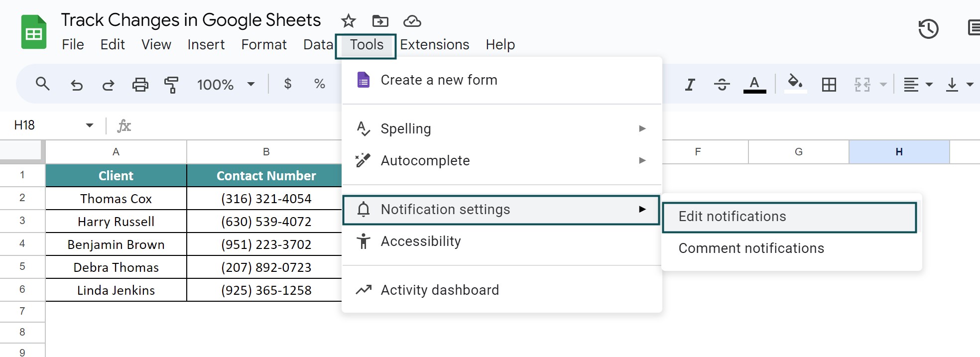The width and height of the screenshot is (980, 357).
Task: Open Notification settings submenu
Action: coord(501,210)
